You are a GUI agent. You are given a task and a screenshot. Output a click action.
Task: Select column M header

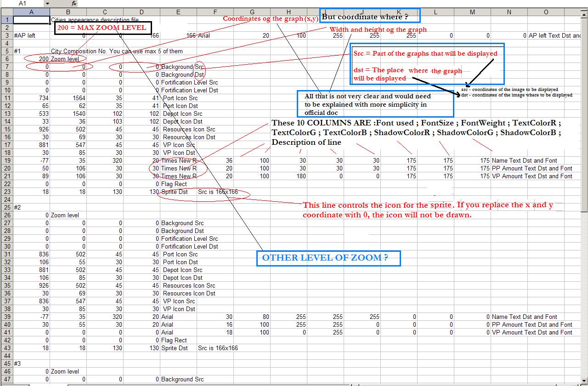coord(472,12)
